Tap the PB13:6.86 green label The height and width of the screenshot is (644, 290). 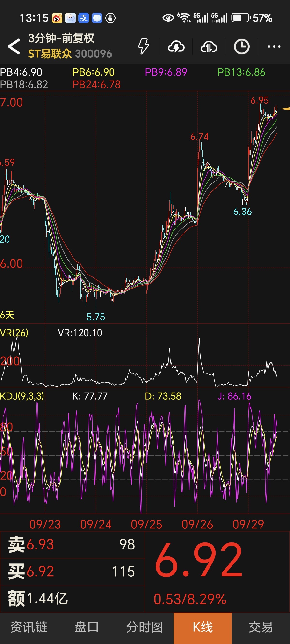coord(241,72)
